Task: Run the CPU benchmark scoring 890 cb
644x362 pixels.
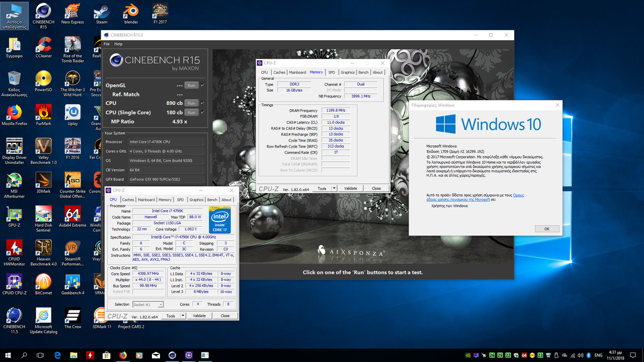Action: tap(191, 103)
